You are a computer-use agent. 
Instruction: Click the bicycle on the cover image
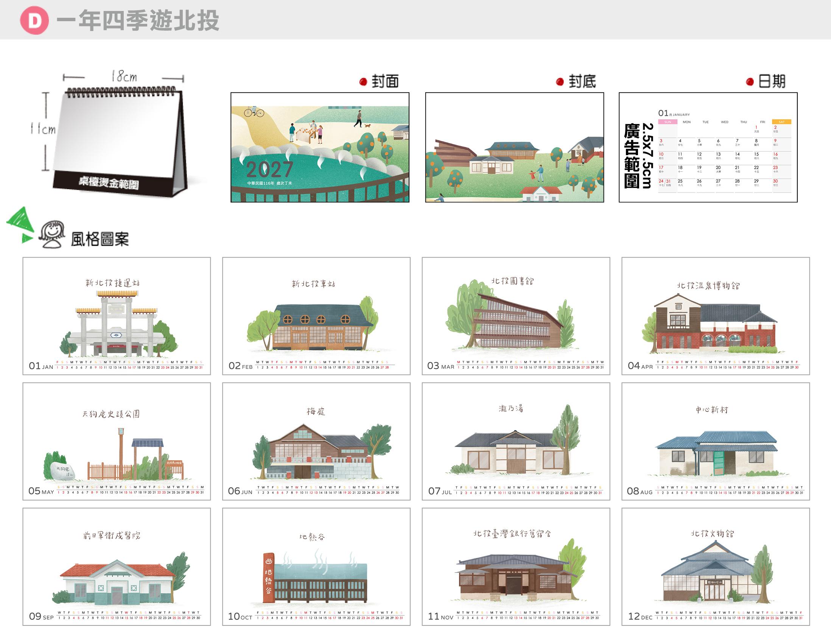tap(254, 112)
